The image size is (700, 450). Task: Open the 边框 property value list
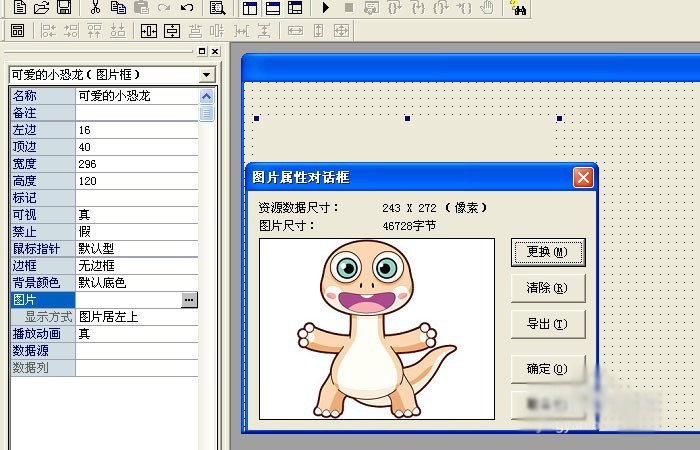click(137, 266)
